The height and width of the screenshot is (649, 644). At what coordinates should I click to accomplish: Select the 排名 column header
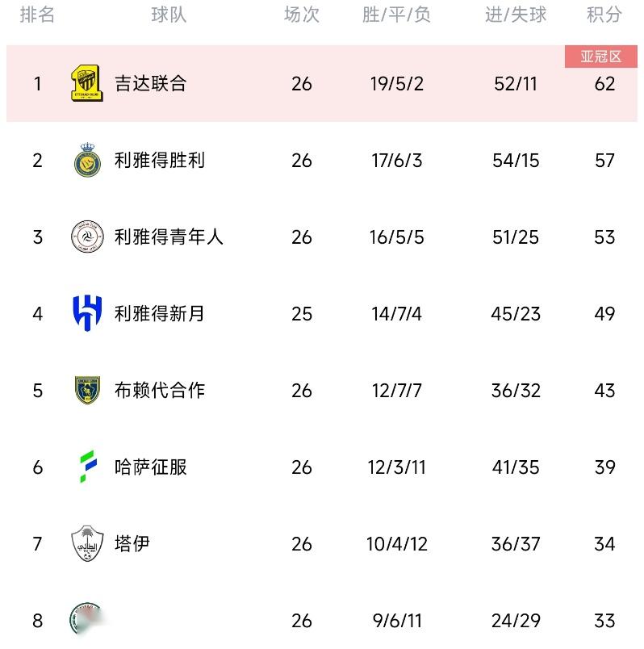click(x=37, y=15)
